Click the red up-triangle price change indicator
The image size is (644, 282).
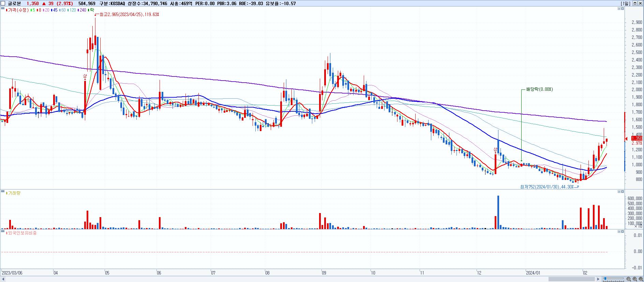(44, 4)
